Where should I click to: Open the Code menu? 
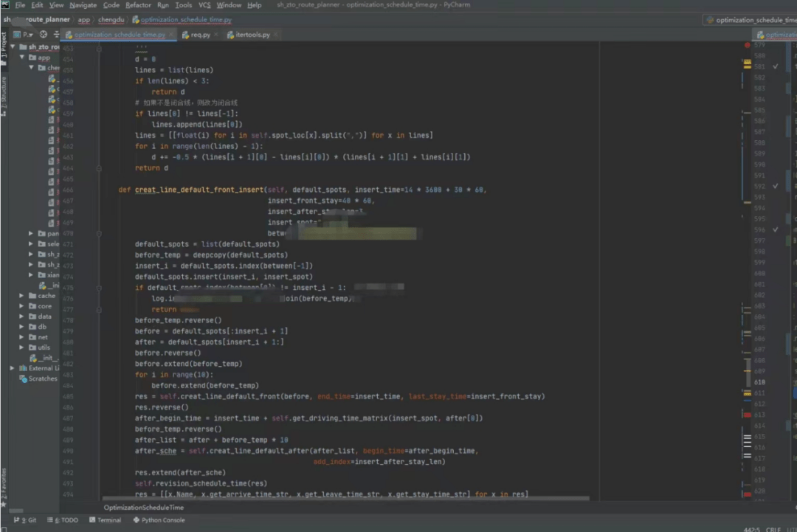(x=111, y=5)
